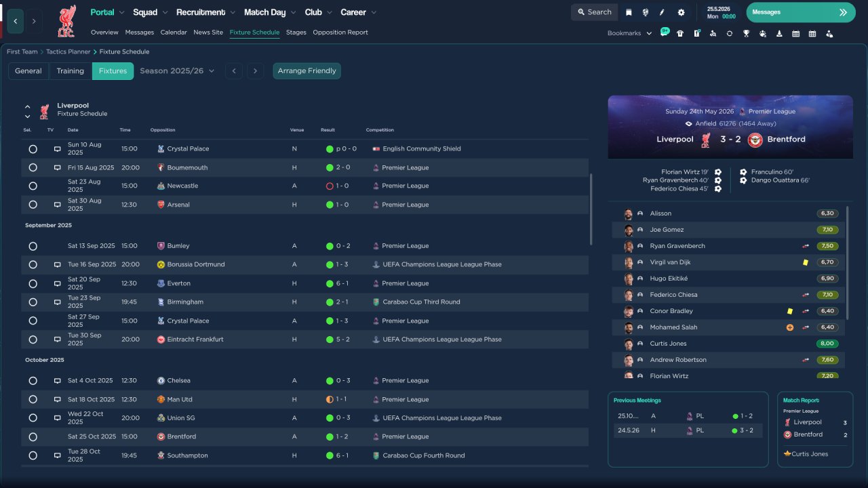The width and height of the screenshot is (868, 488).
Task: Click the shirt icon in bookmarks bar
Action: tap(680, 33)
